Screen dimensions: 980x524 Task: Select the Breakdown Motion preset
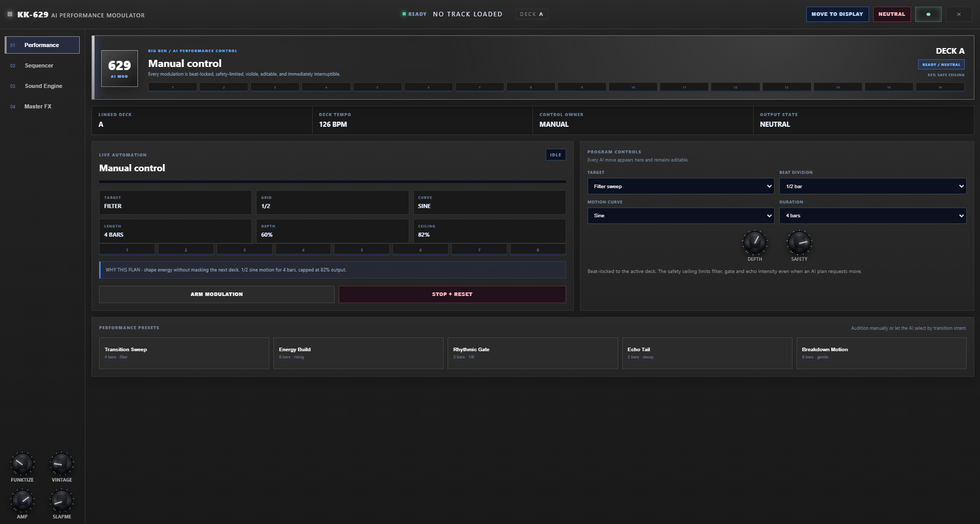(x=881, y=353)
